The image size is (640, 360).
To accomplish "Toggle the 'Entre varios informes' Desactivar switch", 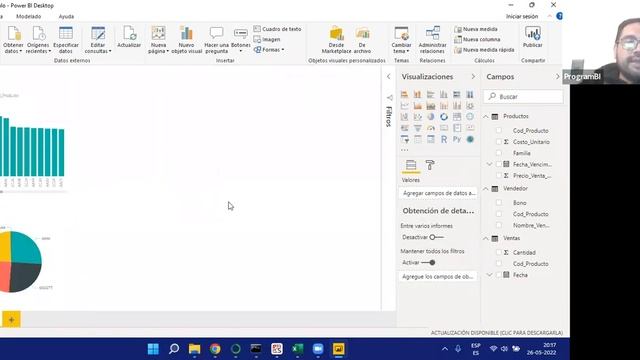I will click(436, 237).
